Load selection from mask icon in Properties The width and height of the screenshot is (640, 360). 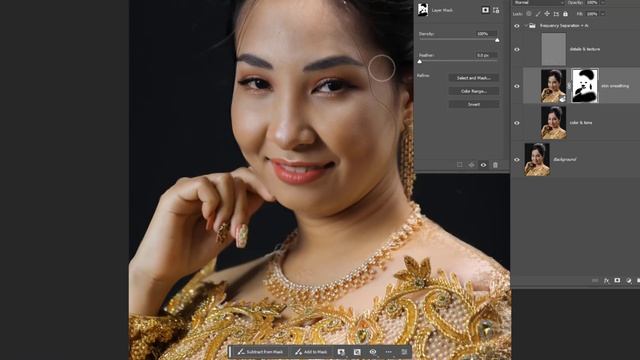click(x=460, y=165)
